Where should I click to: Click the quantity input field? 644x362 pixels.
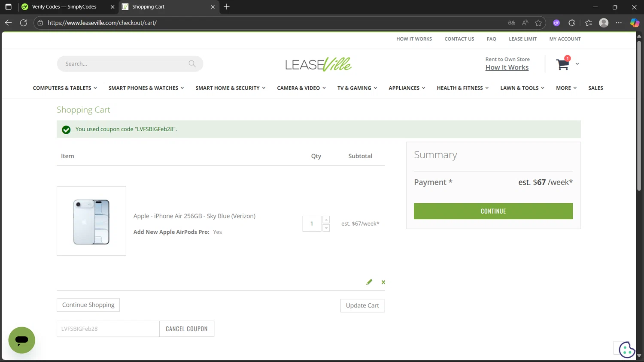[x=312, y=223]
